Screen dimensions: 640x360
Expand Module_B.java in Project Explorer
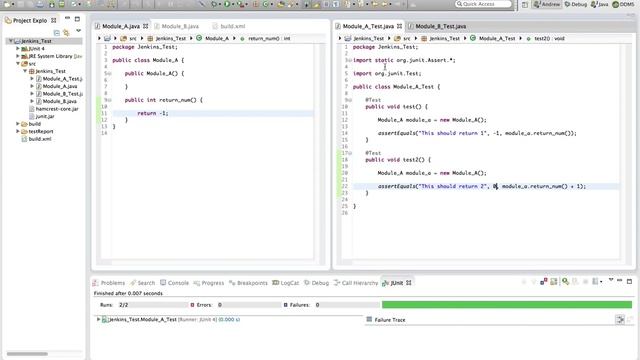(32, 101)
